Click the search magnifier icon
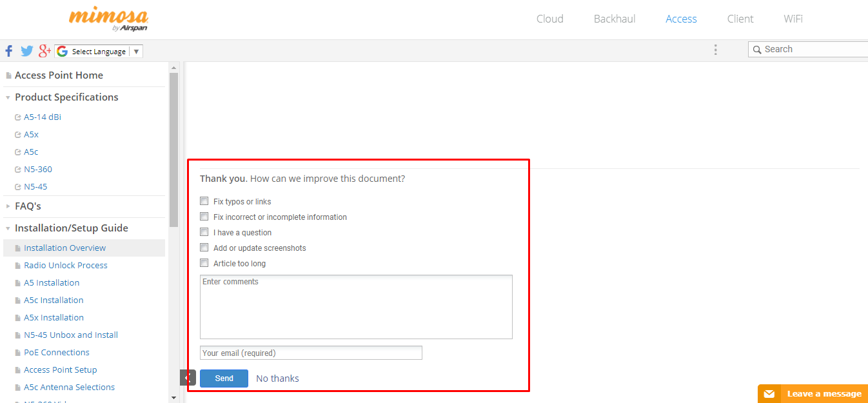 757,50
